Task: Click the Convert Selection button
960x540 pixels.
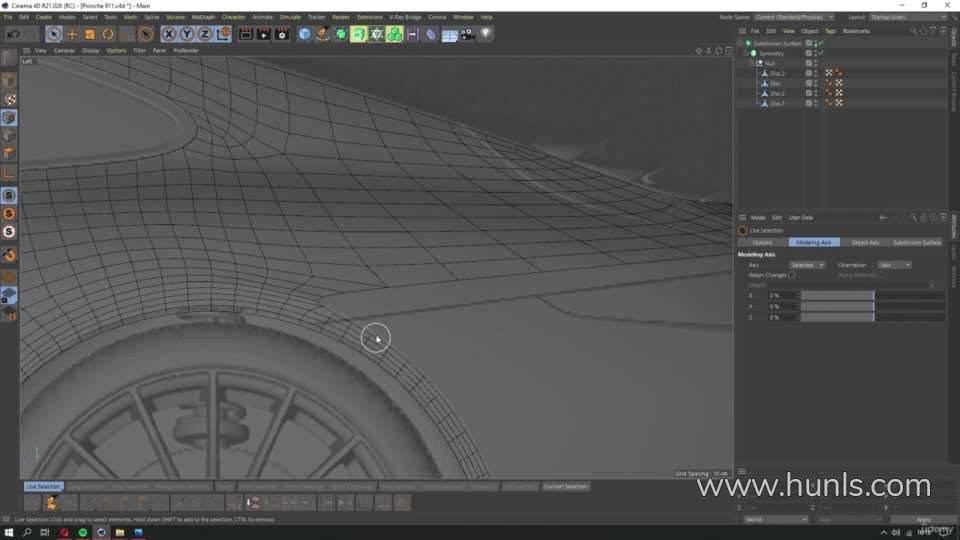Action: (566, 486)
